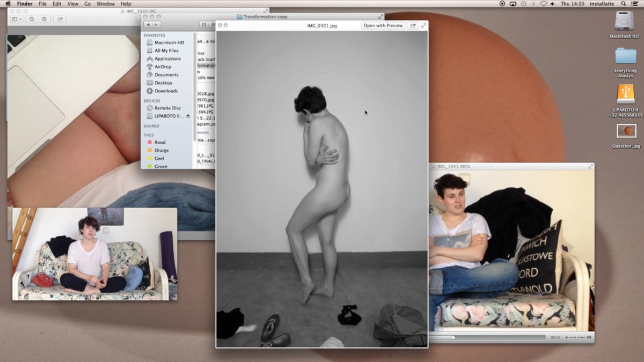Click share icon beside Open with Preview
The width and height of the screenshot is (644, 362).
[413, 26]
